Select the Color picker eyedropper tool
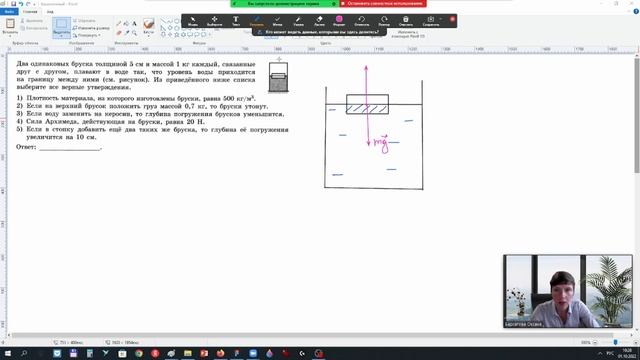Screen dimensions: 640x360 (127, 33)
